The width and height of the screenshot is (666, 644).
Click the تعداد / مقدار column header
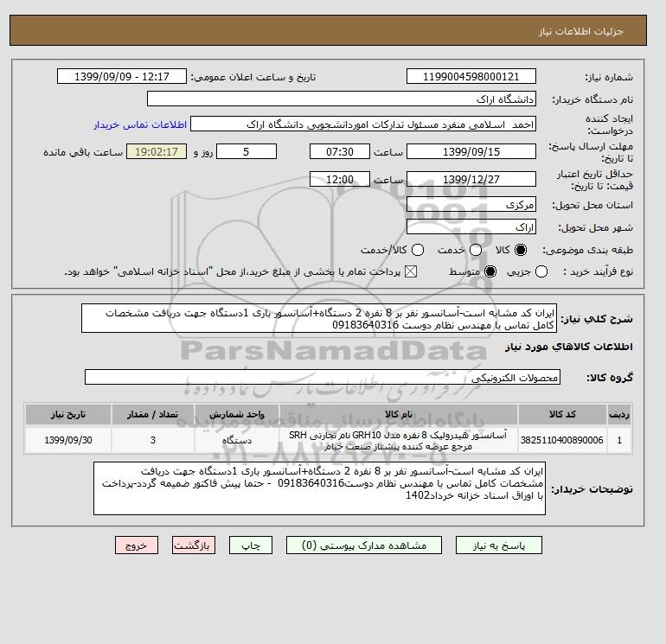(x=153, y=414)
